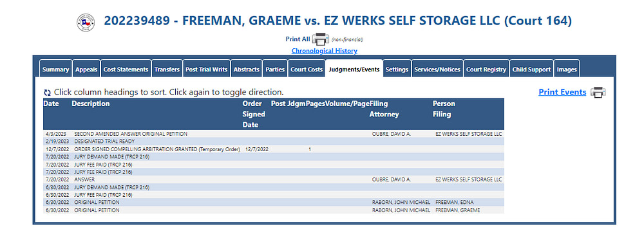This screenshot has width=644, height=247.
Task: Open the Chronological History link
Action: [x=325, y=51]
